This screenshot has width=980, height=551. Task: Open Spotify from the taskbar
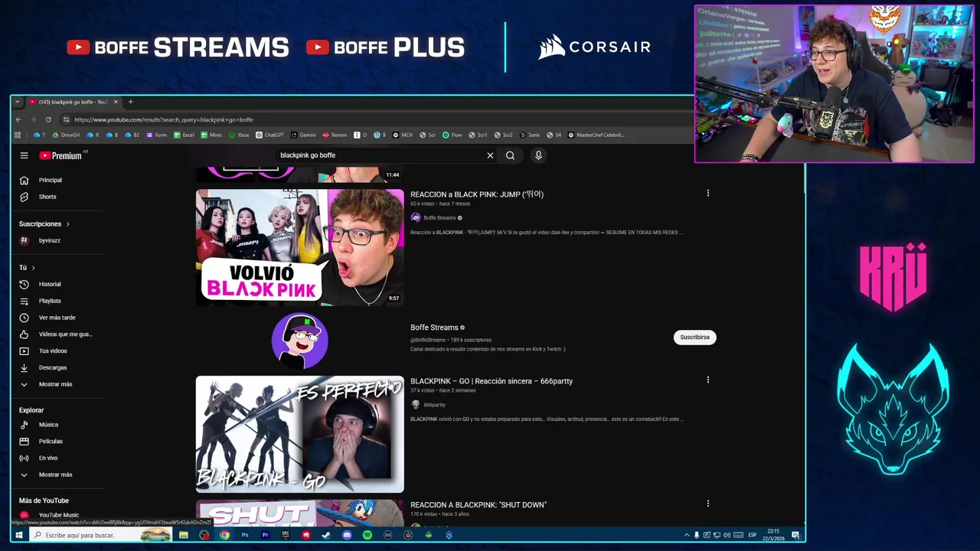367,535
